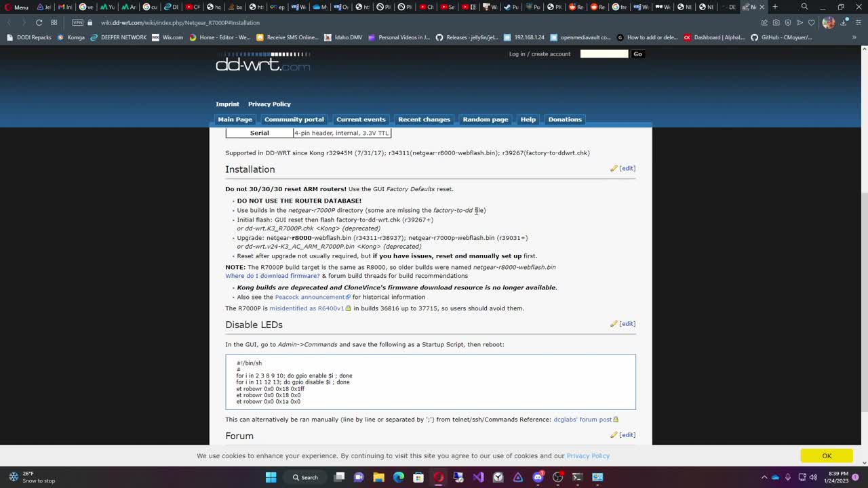868x488 pixels.
Task: Open the Windows Start menu
Action: [271, 477]
